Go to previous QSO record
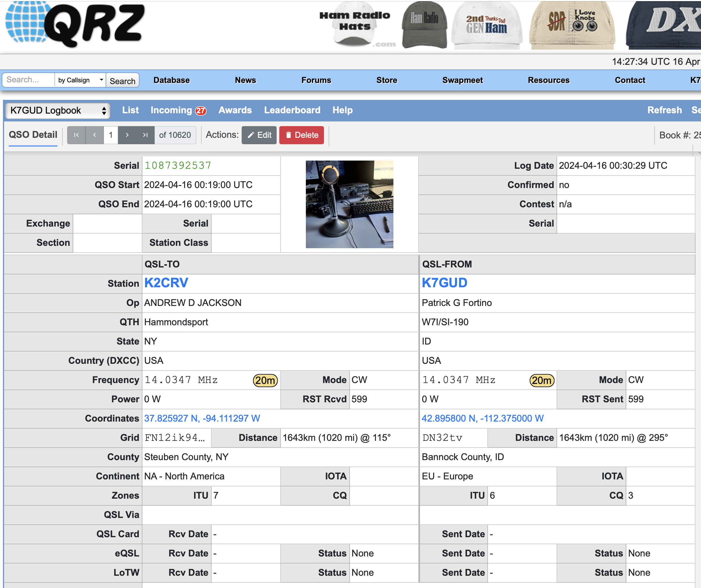 (x=95, y=135)
